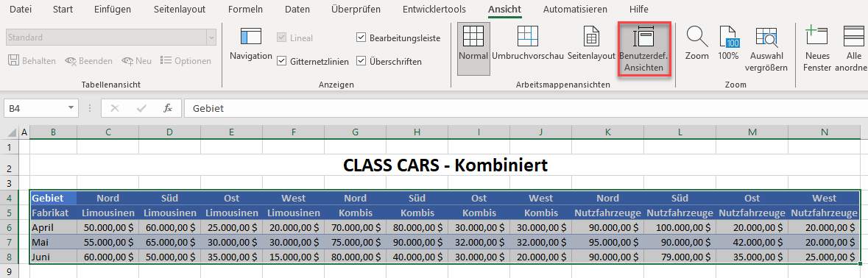868x278 pixels.
Task: Select cell Gebiet in B4
Action: click(53, 198)
